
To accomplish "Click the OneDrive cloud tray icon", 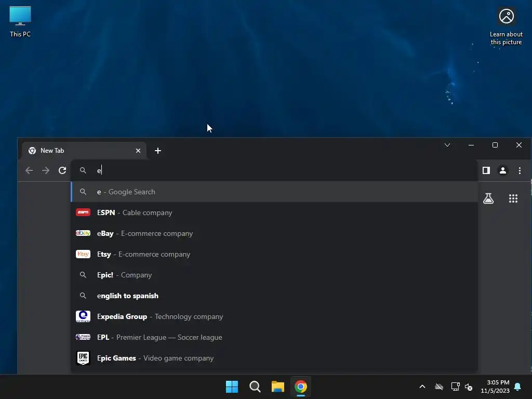I will pyautogui.click(x=439, y=387).
